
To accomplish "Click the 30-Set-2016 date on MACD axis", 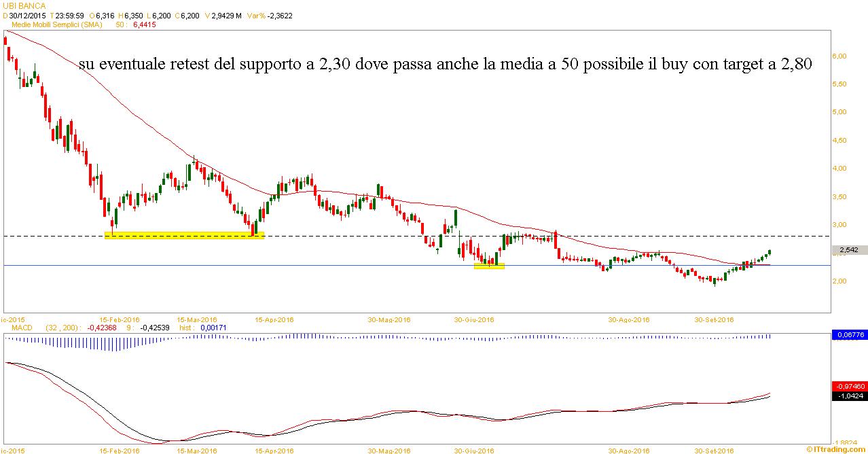I will [x=714, y=450].
